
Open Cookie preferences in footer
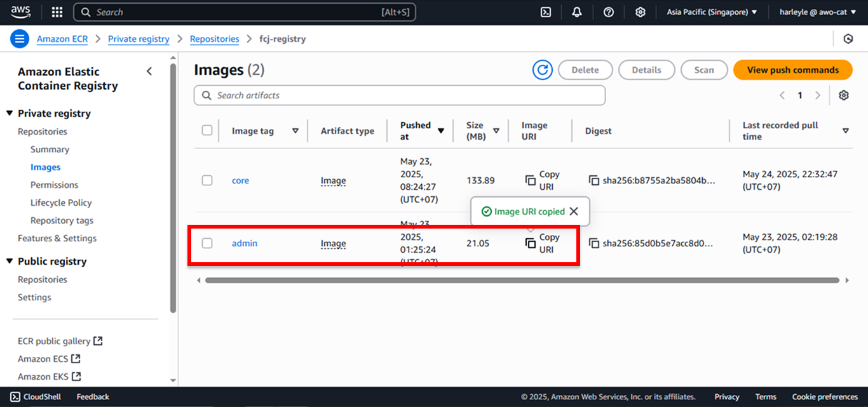[825, 397]
